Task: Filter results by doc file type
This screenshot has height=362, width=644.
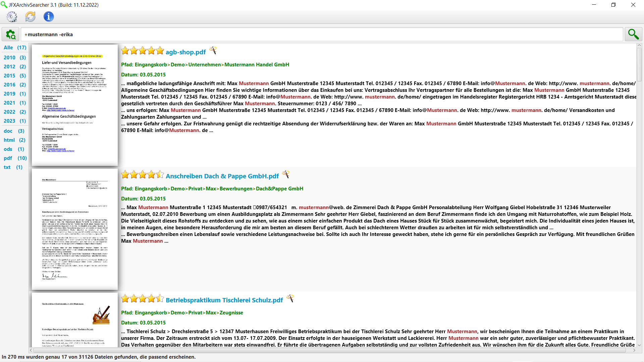Action: tap(14, 131)
